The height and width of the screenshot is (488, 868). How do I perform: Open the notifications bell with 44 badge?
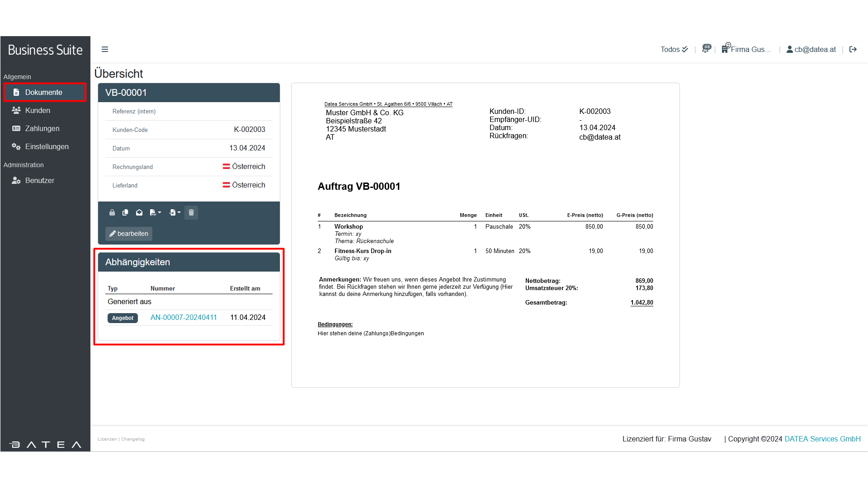[x=706, y=49]
